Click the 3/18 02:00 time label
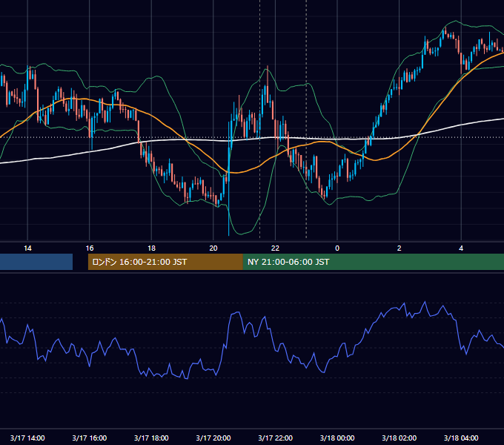Viewport: 504px width, 445px height. (x=399, y=438)
